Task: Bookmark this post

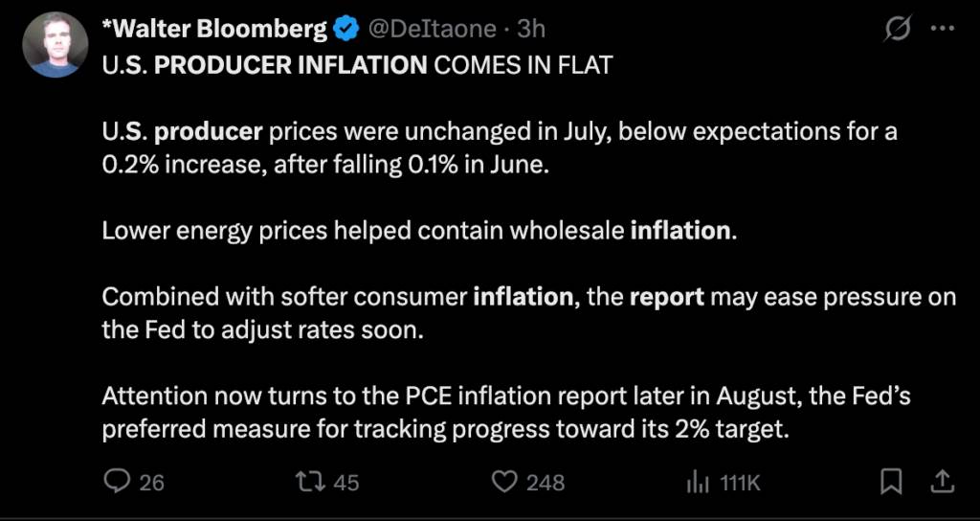Action: click(x=891, y=483)
